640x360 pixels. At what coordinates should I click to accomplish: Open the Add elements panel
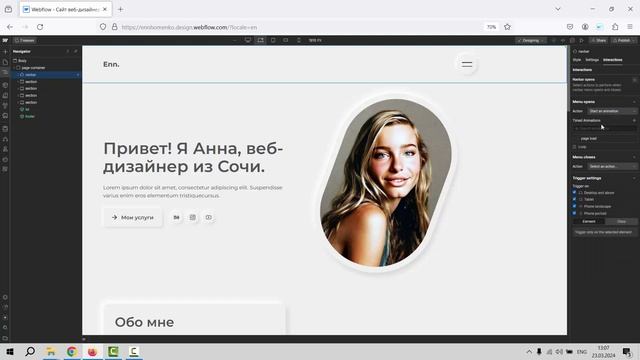coord(5,52)
